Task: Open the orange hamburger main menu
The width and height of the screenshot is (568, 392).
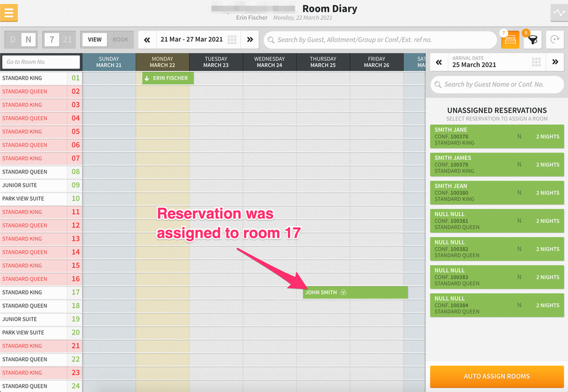Action: pos(9,13)
